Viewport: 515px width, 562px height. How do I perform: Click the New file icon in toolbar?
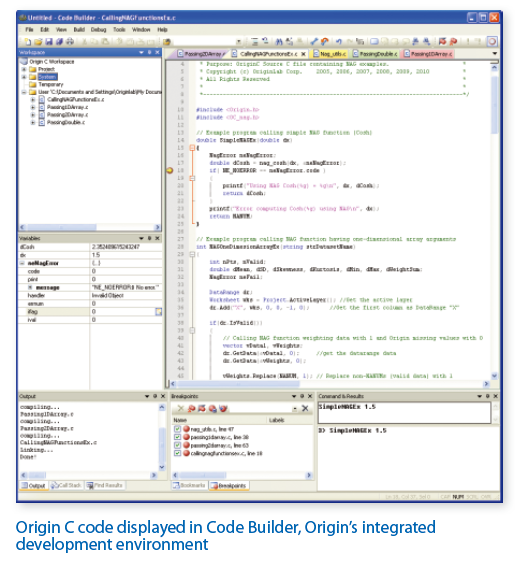coord(28,42)
